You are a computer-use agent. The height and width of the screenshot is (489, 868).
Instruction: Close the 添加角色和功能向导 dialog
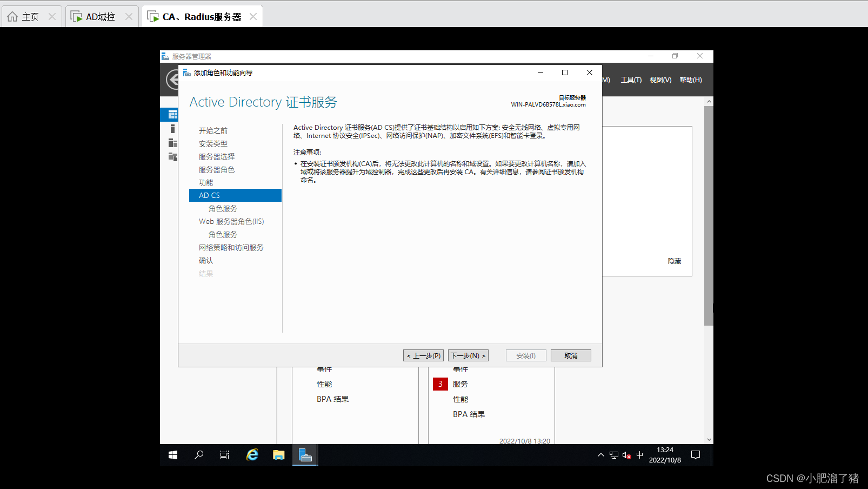[590, 72]
